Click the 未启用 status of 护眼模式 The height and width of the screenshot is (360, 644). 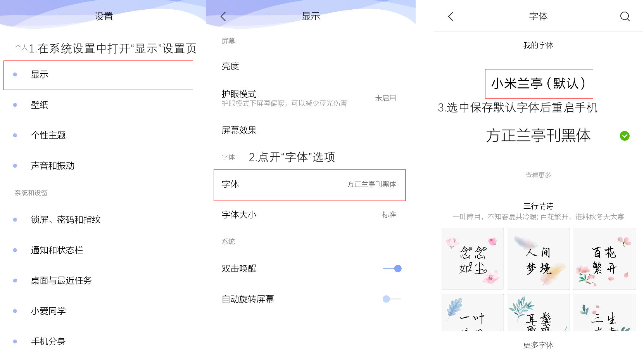pyautogui.click(x=385, y=98)
